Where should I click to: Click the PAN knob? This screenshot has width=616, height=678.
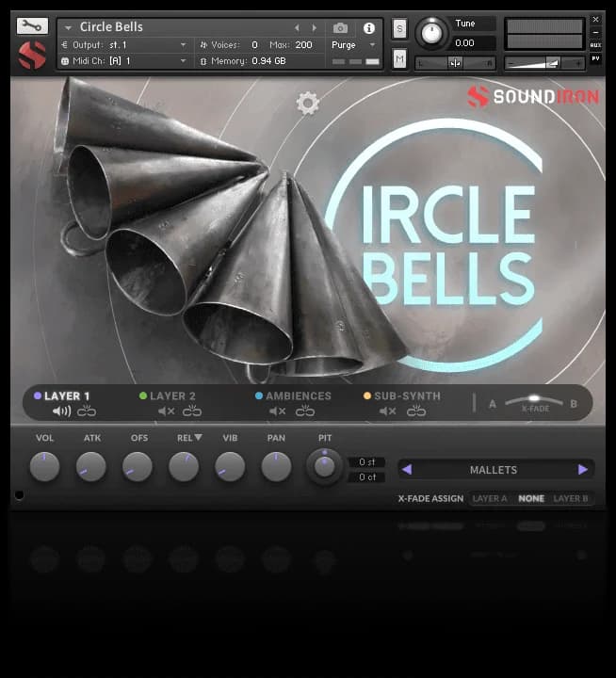tap(276, 466)
